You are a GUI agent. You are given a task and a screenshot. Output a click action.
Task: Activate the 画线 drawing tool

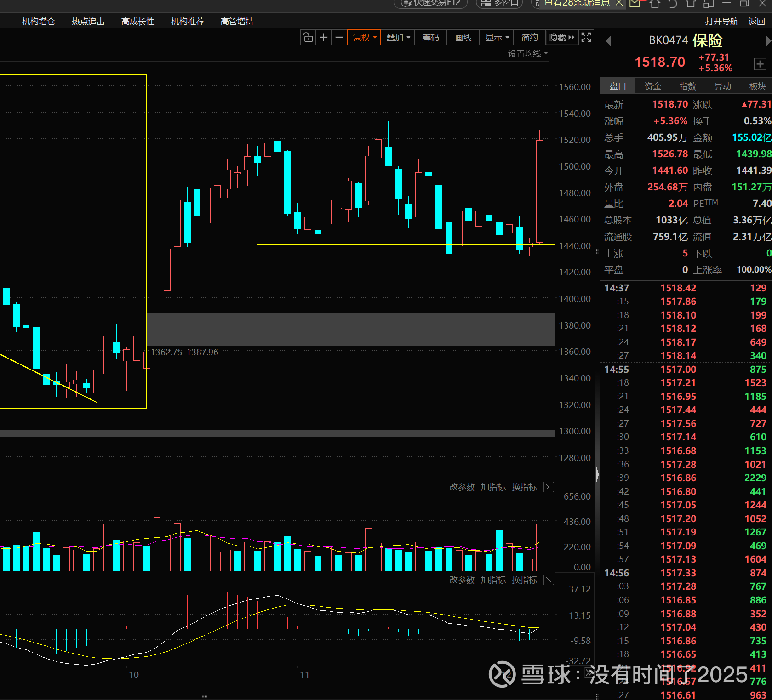pos(463,37)
